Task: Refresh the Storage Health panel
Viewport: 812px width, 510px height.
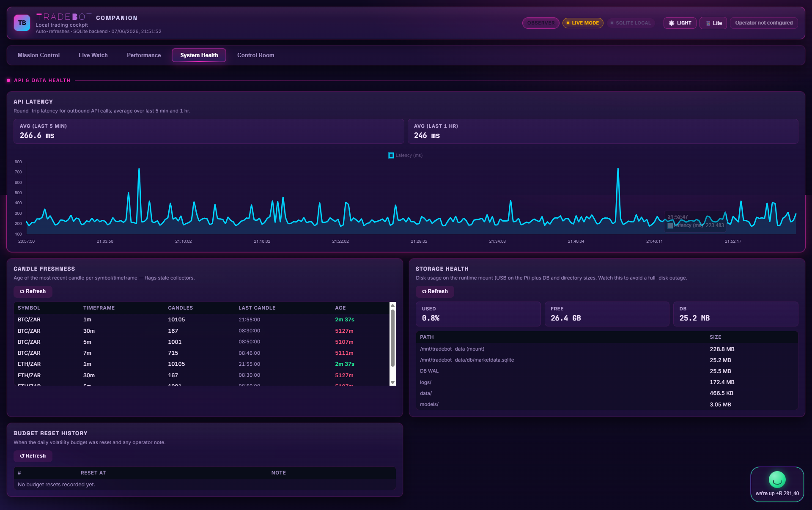Action: point(435,291)
